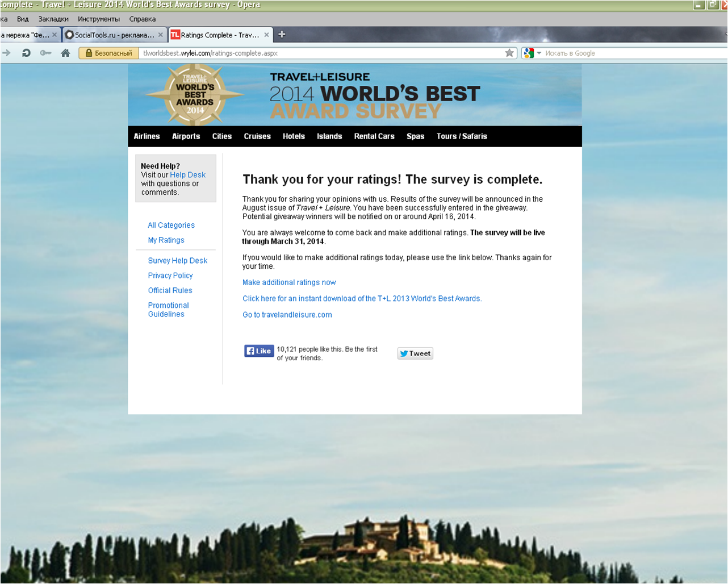Click Make additional ratings now
Image resolution: width=728 pixels, height=584 pixels.
289,282
